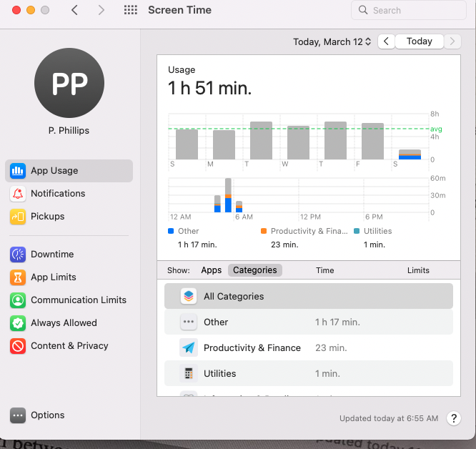Open the Notifications bell icon
476x449 pixels.
[18, 194]
